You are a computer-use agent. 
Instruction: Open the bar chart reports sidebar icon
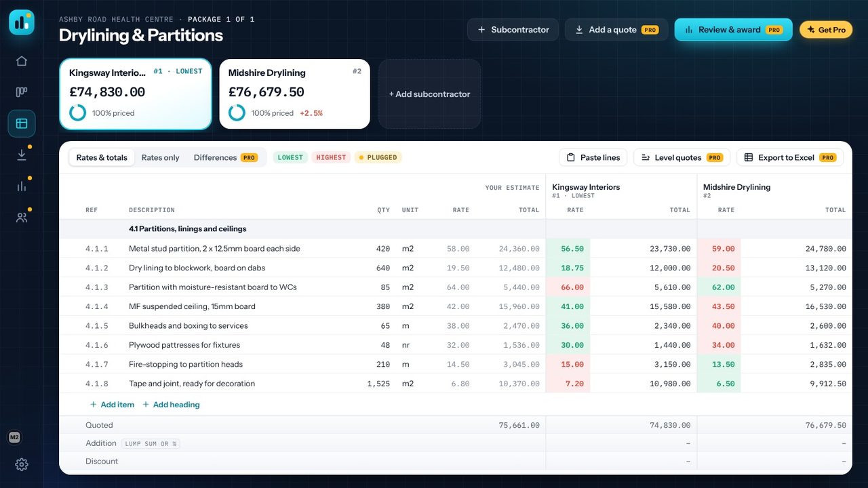22,186
